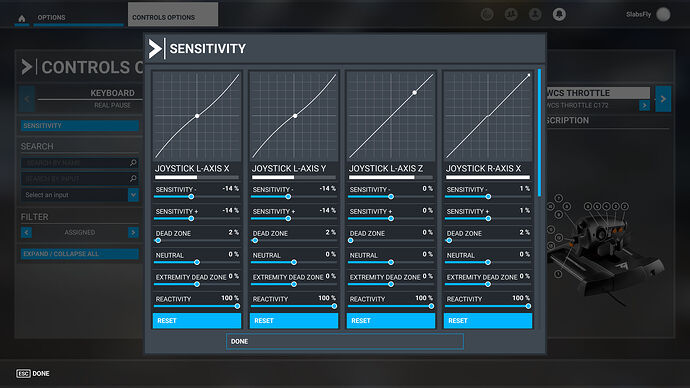This screenshot has height=388, width=690.
Task: Go to the next device arrow
Action: click(x=663, y=99)
